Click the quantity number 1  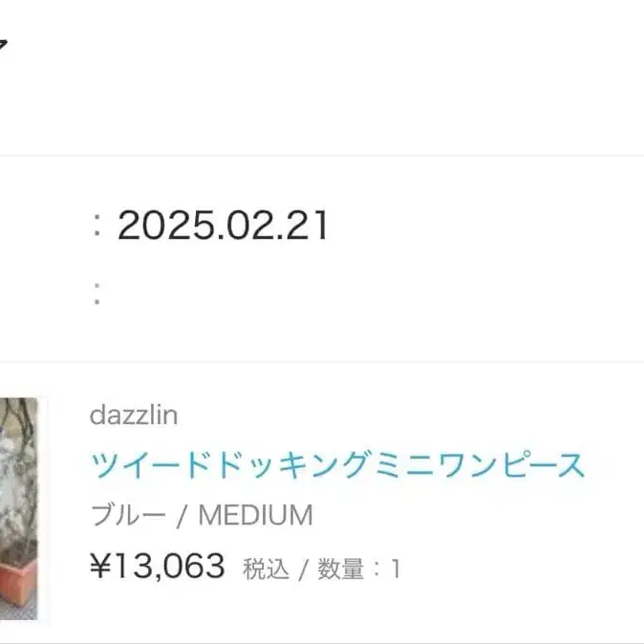pyautogui.click(x=395, y=569)
